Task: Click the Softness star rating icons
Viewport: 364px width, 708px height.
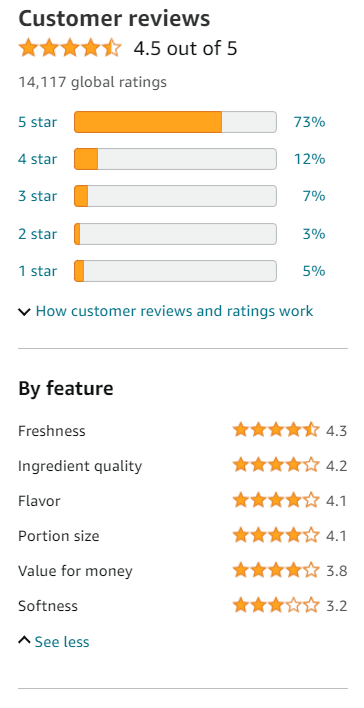Action: click(x=276, y=605)
